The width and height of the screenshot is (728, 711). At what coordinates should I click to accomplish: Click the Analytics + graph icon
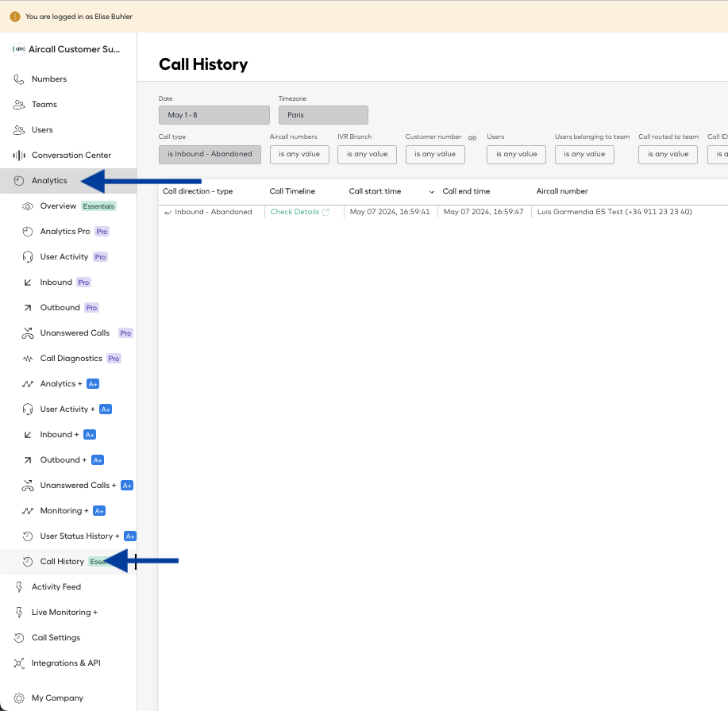[x=28, y=384]
